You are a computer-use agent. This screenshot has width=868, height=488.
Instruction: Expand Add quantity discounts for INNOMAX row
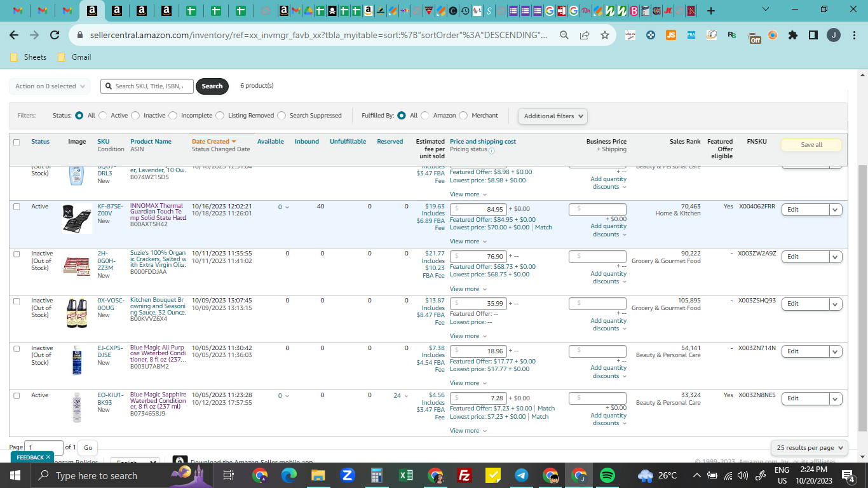pyautogui.click(x=609, y=230)
